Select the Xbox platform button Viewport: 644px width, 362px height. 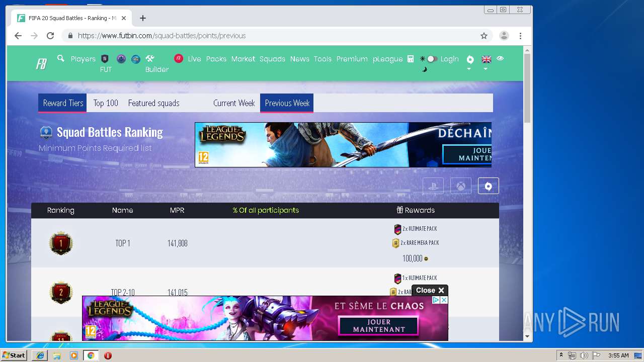click(461, 186)
